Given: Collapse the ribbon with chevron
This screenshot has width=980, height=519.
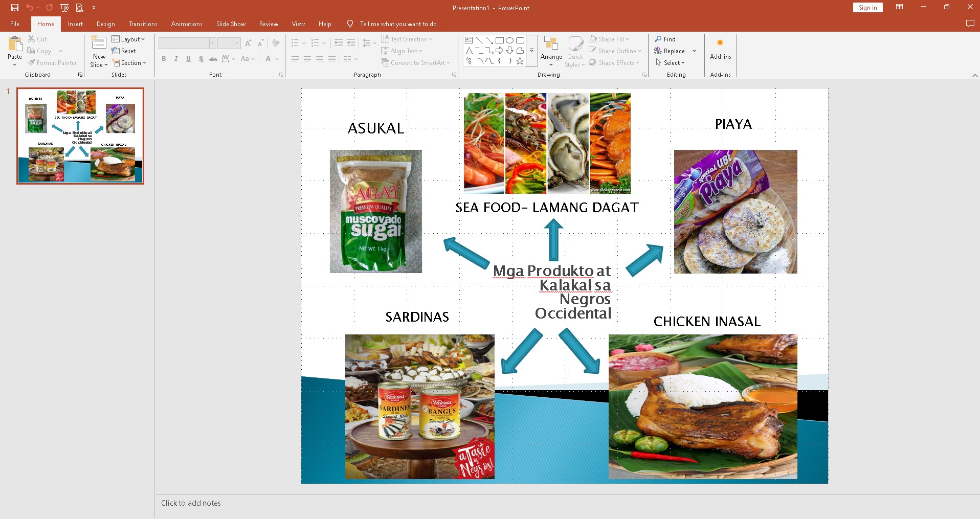Looking at the screenshot, I should point(974,75).
